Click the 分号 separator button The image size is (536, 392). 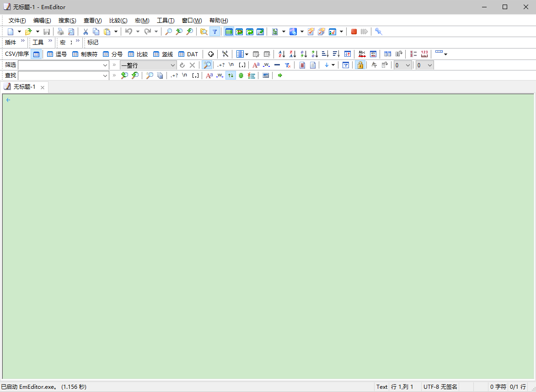tap(113, 54)
